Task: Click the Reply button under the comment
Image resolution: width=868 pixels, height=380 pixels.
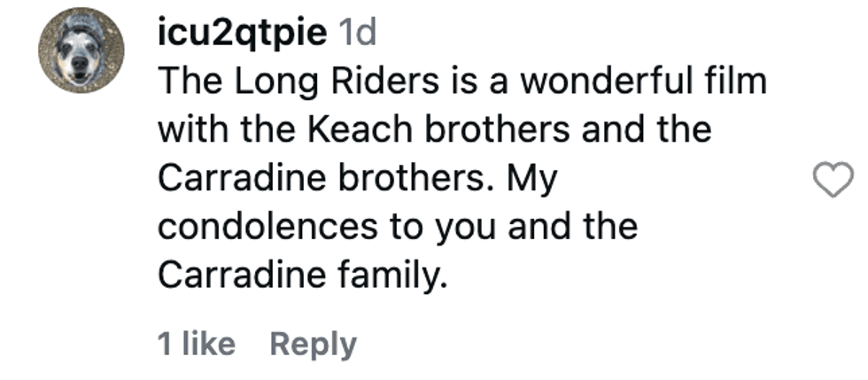Action: click(x=313, y=344)
